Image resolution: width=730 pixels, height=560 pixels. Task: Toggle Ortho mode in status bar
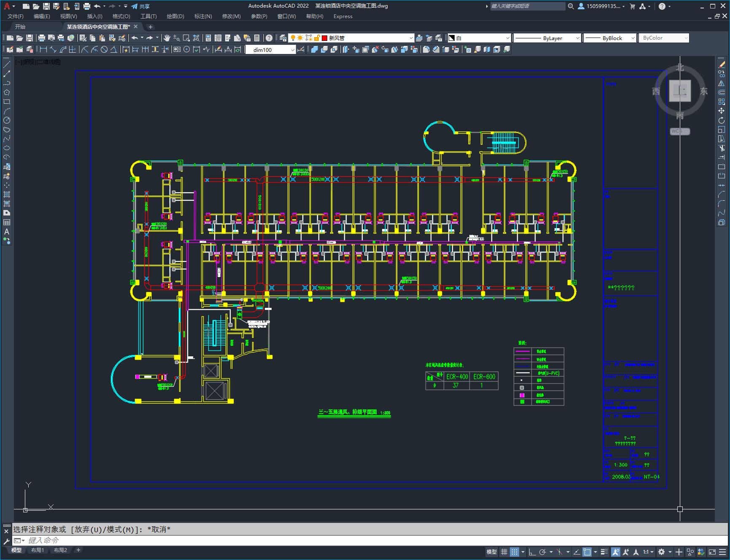532,552
